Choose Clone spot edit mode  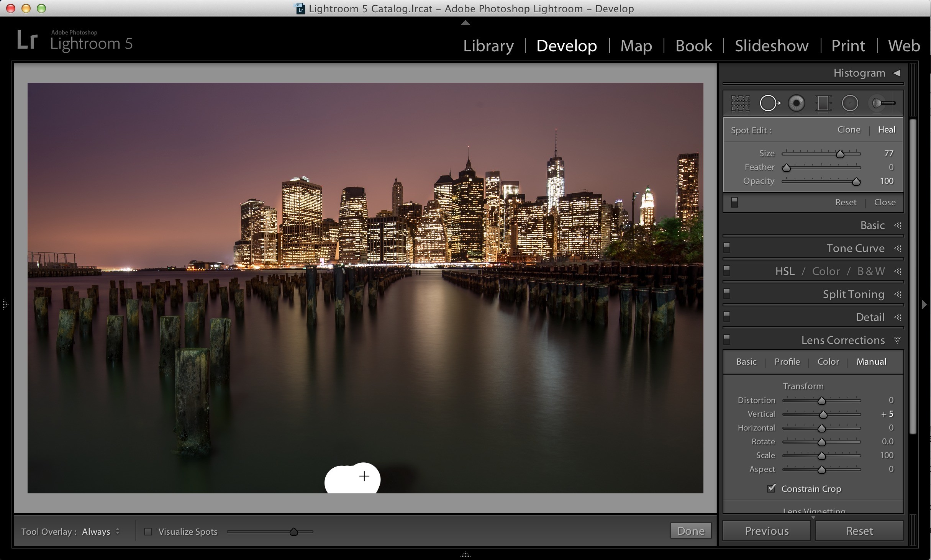coord(849,129)
